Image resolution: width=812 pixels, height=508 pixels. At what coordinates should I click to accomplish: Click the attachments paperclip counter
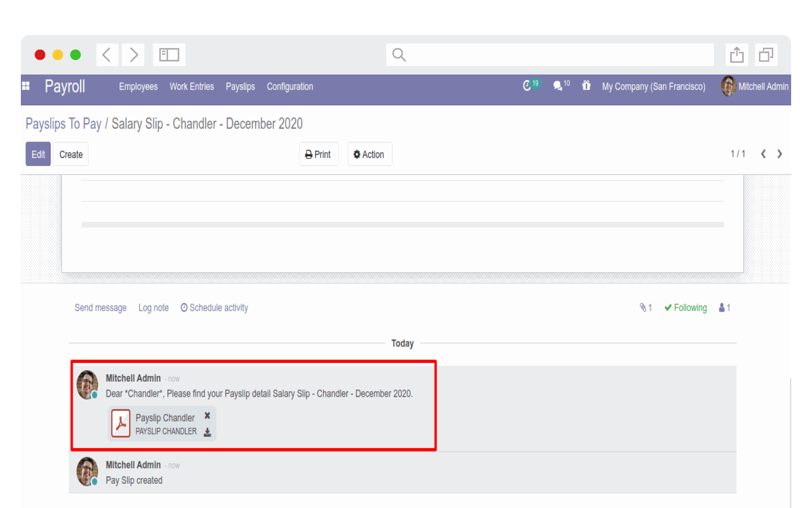click(x=646, y=308)
